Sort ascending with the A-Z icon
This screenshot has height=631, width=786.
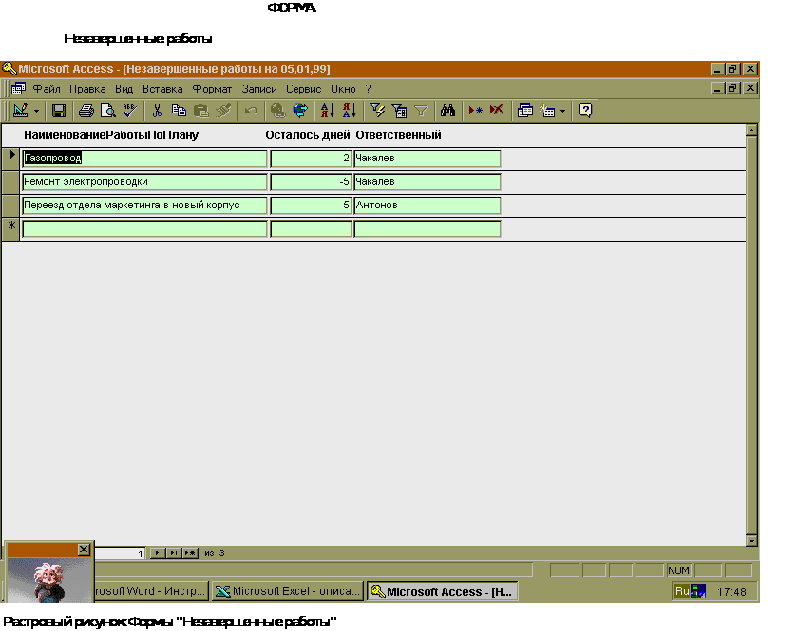(326, 111)
